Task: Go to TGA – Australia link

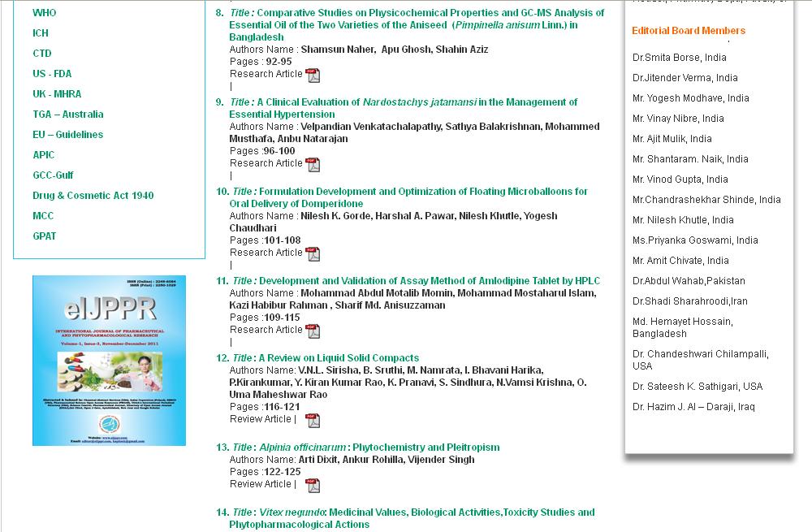Action: (67, 115)
